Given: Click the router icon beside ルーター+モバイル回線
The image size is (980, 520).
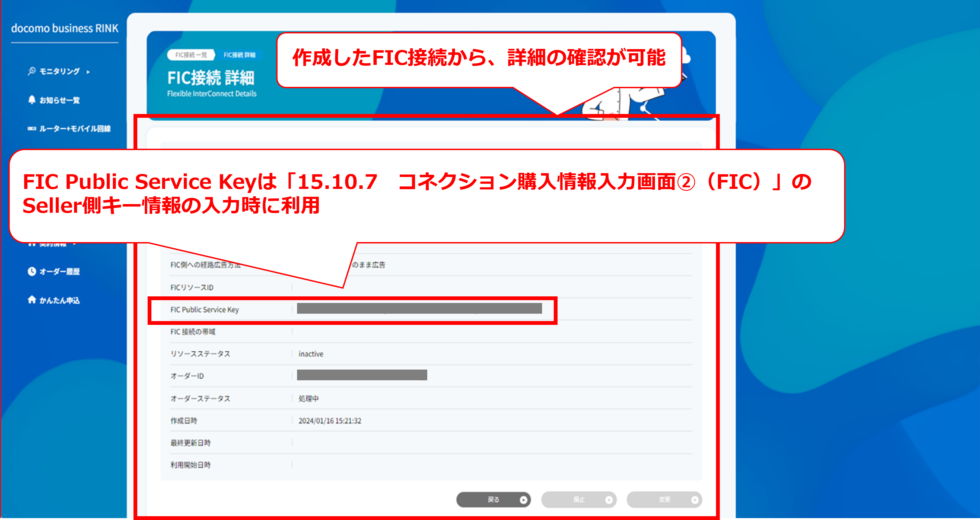Looking at the screenshot, I should (31, 129).
